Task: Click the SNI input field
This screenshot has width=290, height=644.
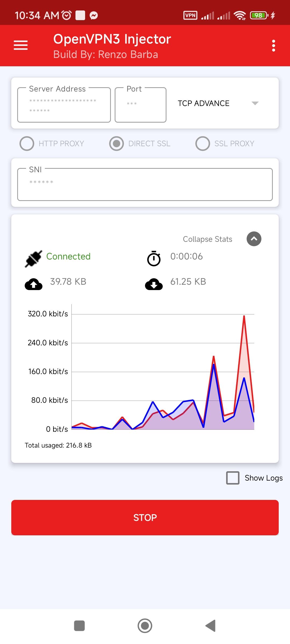Action: tap(145, 184)
